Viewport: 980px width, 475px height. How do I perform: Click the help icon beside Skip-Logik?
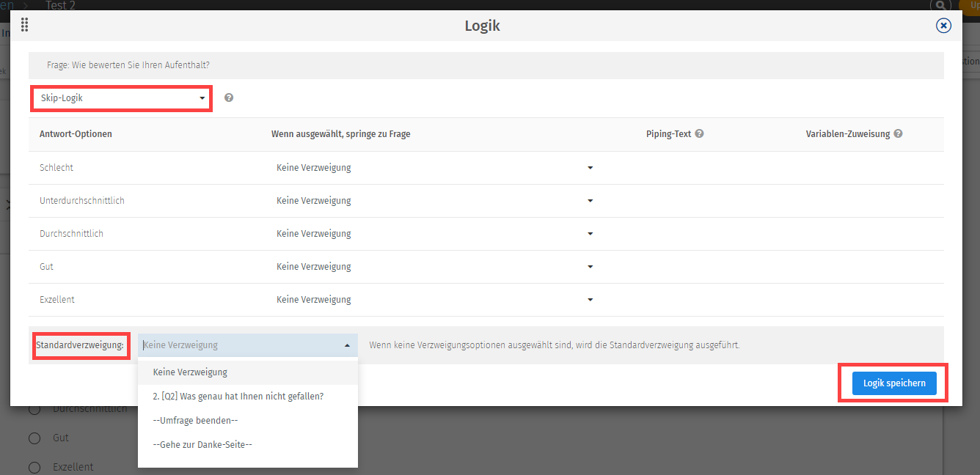coord(229,97)
